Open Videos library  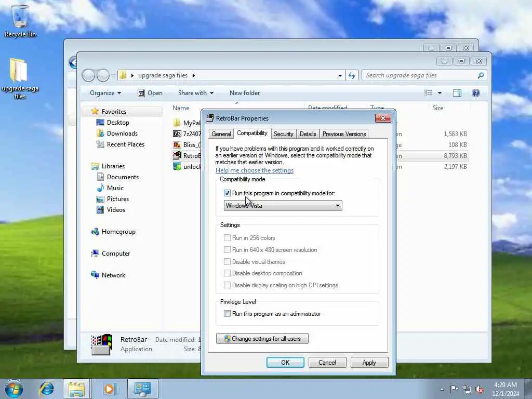point(116,210)
